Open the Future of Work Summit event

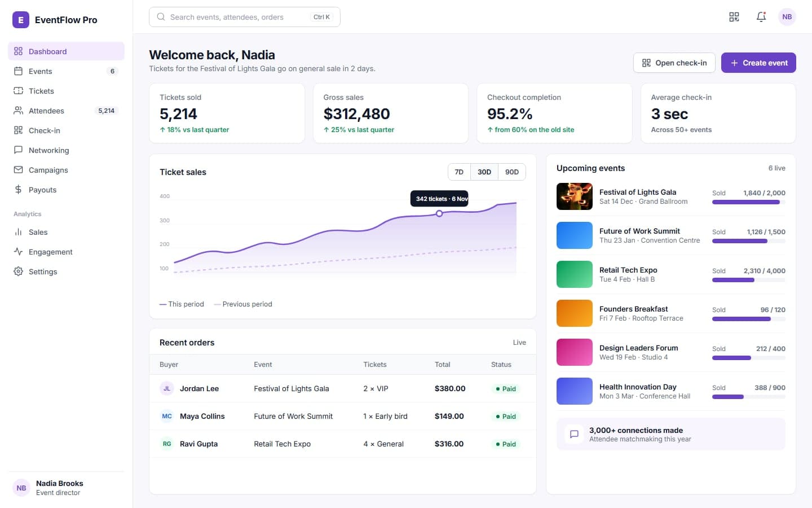point(671,235)
